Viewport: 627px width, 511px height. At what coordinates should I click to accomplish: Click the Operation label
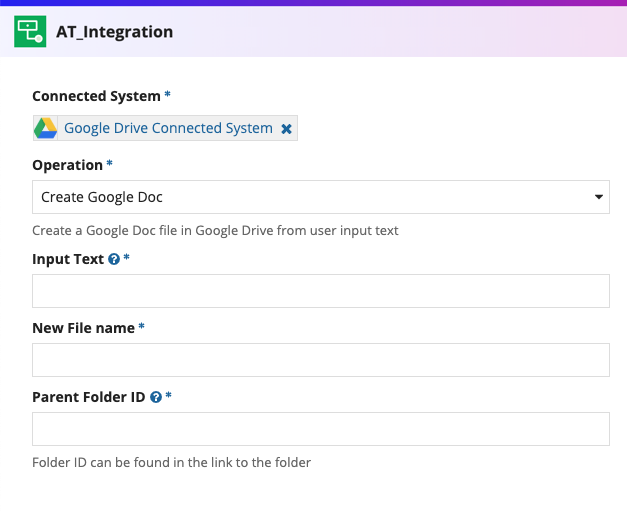point(68,165)
